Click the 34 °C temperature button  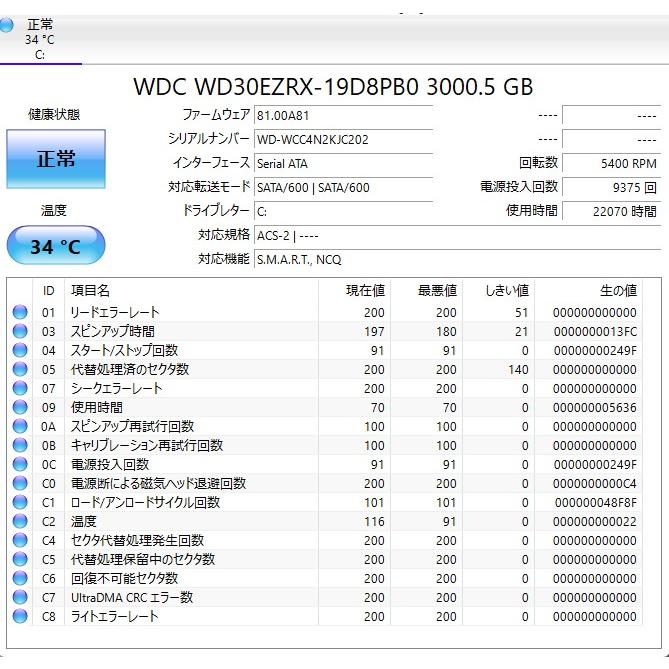[56, 246]
